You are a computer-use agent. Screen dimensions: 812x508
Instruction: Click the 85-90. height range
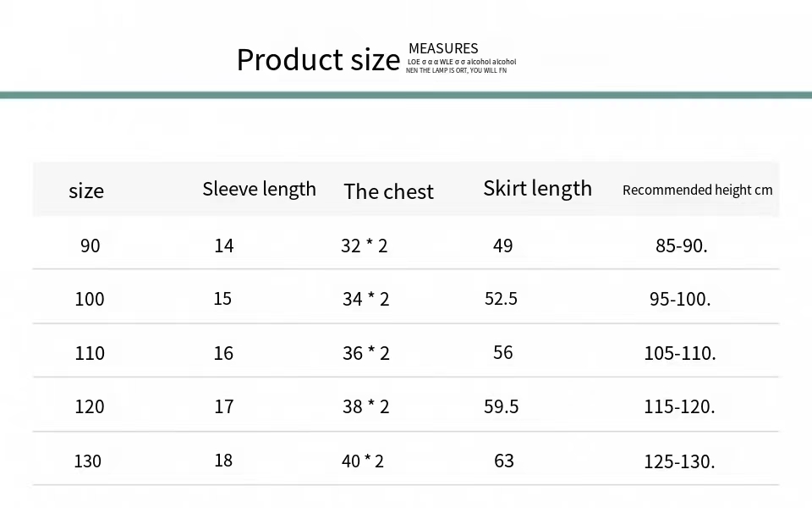pos(682,246)
